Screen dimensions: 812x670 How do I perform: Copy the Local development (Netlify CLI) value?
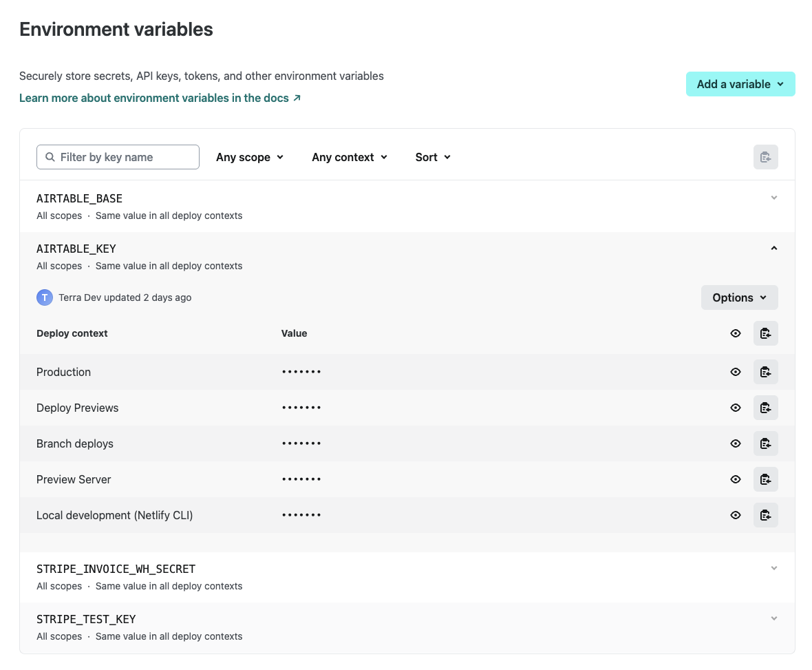pyautogui.click(x=765, y=514)
